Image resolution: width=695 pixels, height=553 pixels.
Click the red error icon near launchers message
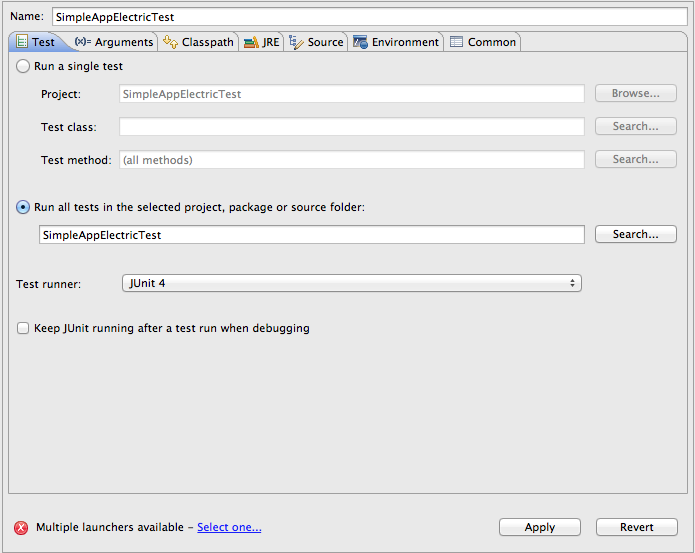21,527
